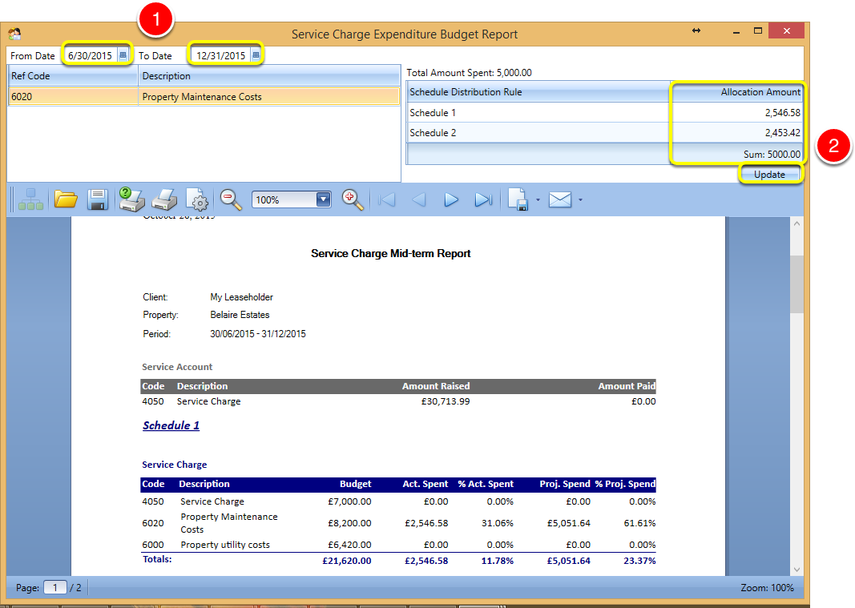The height and width of the screenshot is (608, 855).
Task: Click the £8,200.00 budget value
Action: point(349,523)
